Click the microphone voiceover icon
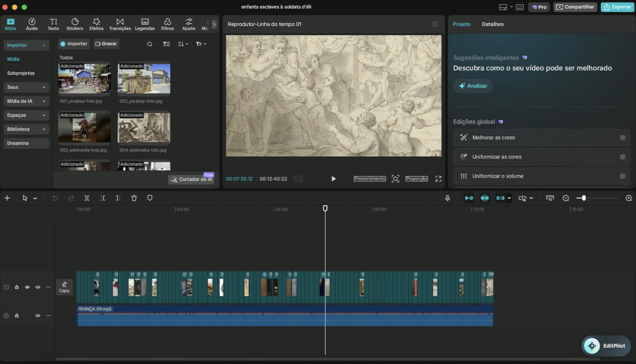 tap(447, 198)
